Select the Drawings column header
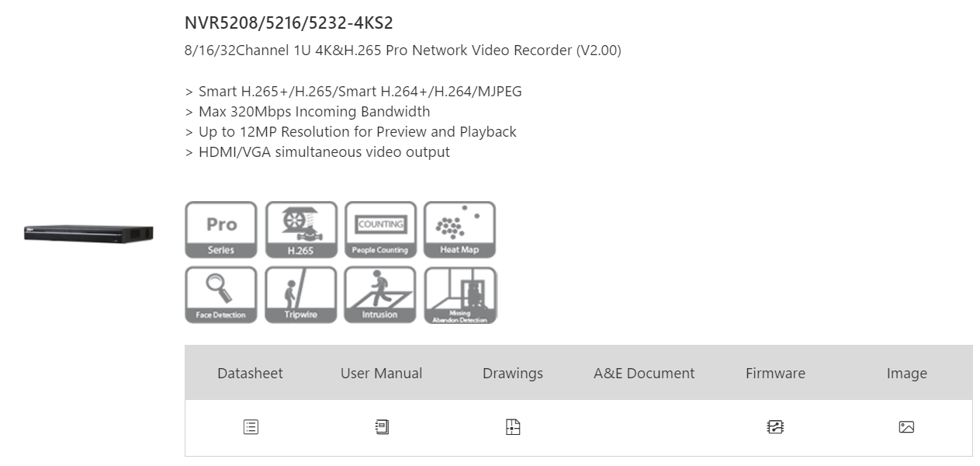 point(513,374)
